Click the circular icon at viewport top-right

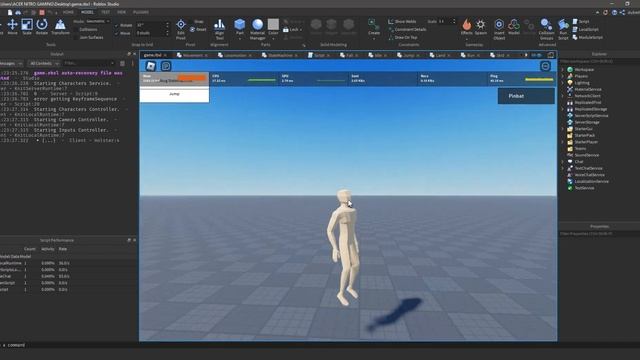click(545, 66)
